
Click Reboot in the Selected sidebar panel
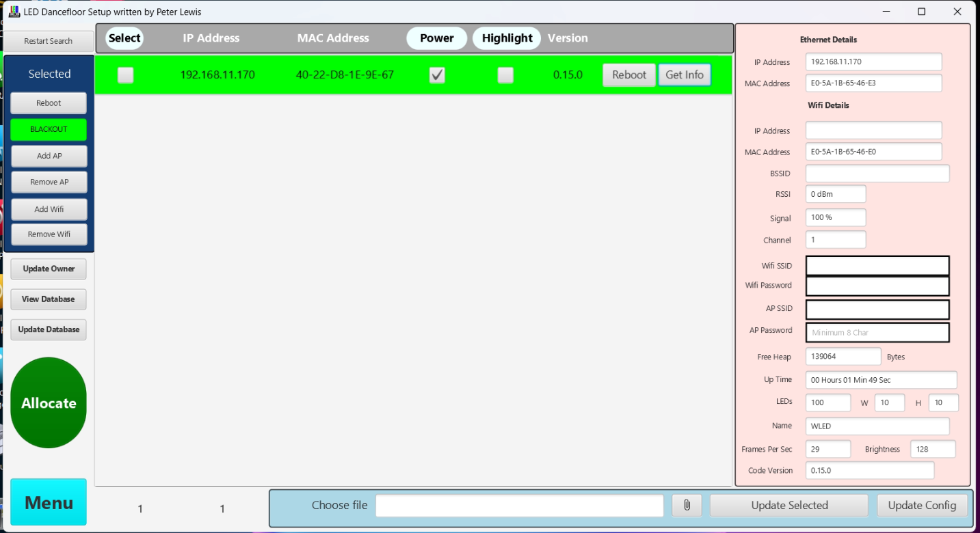[x=49, y=103]
